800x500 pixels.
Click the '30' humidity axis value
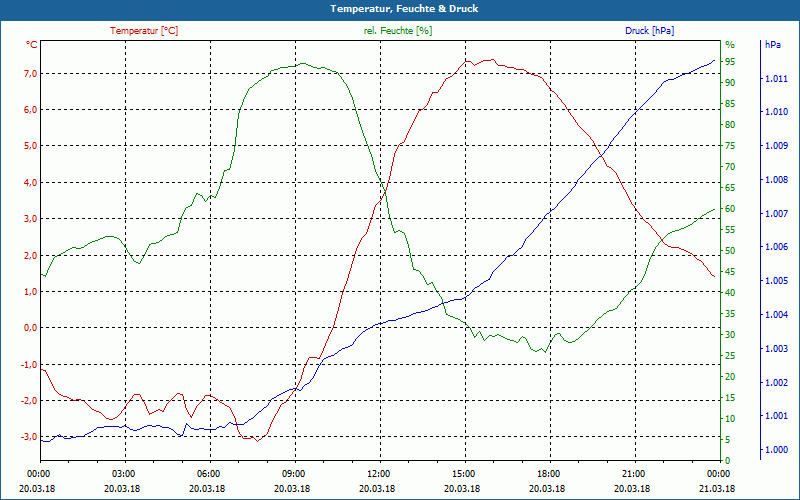coord(730,335)
